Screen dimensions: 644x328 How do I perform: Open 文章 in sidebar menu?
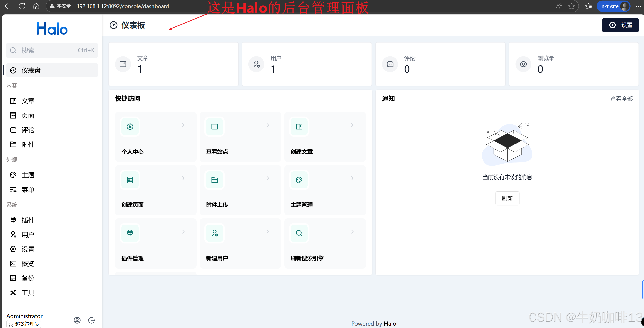tap(28, 101)
